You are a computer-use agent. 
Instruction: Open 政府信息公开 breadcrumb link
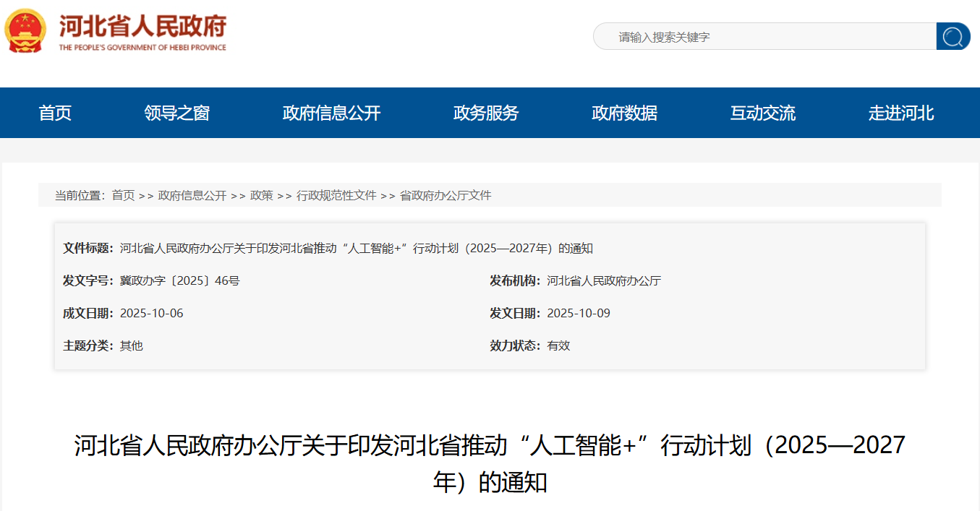pos(192,195)
